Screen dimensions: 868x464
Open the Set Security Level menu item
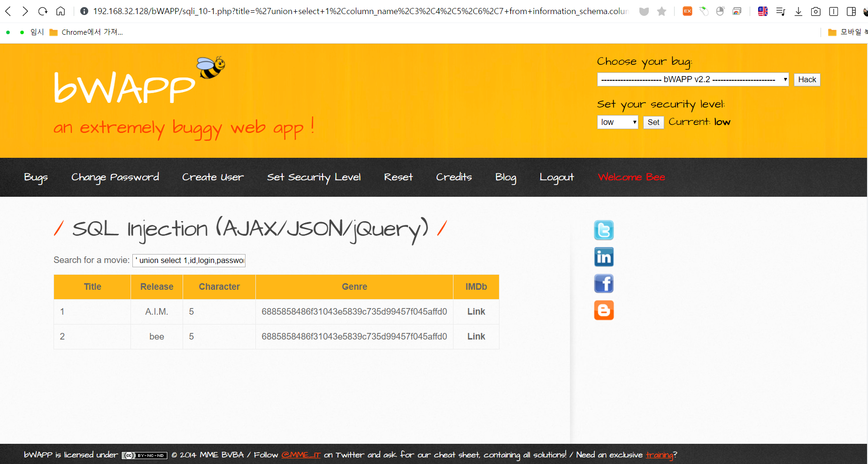pyautogui.click(x=314, y=177)
